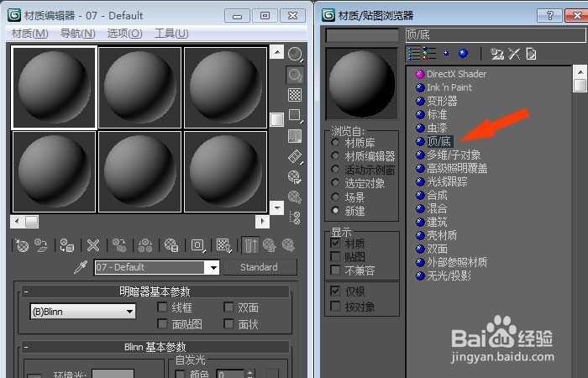Click the Video Color Check icon
Screen dimensions: 588x378
click(x=295, y=136)
